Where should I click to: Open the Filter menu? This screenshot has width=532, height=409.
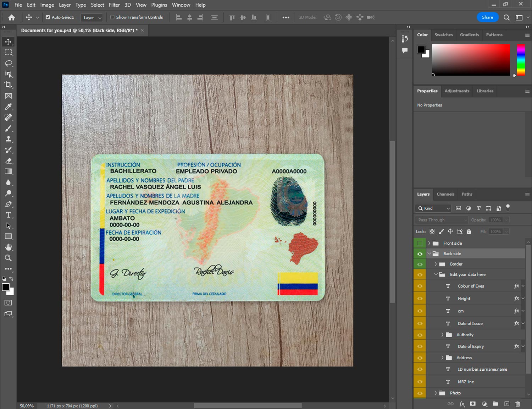tap(114, 5)
